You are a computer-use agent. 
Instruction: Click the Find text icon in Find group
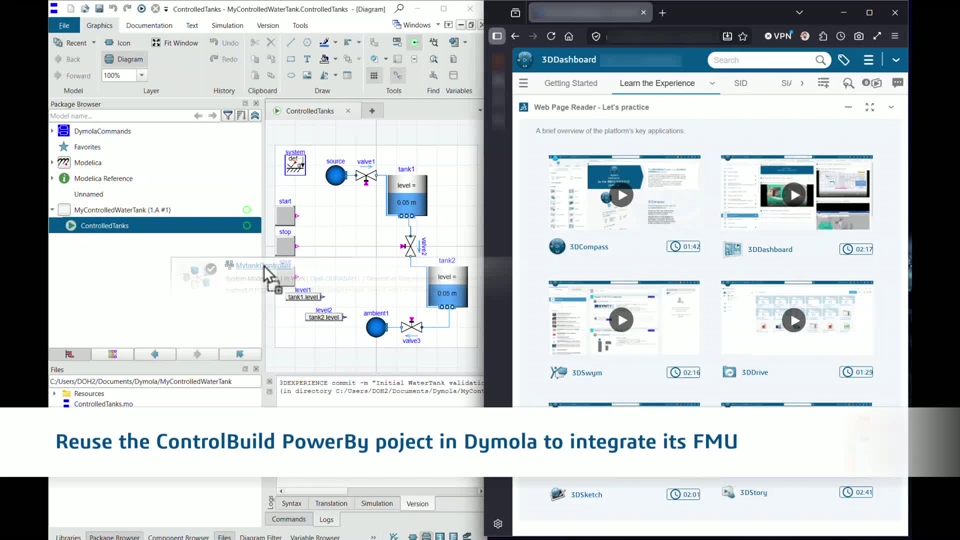pyautogui.click(x=433, y=42)
